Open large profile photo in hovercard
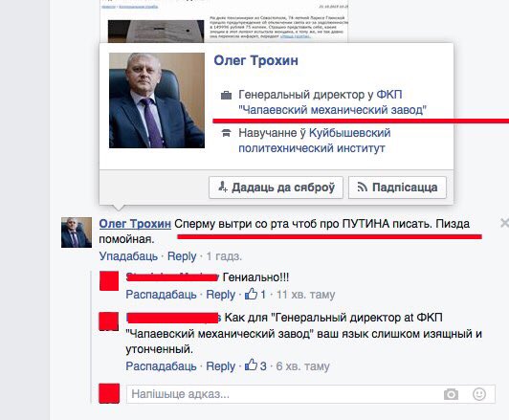The height and width of the screenshot is (420, 509). [157, 100]
